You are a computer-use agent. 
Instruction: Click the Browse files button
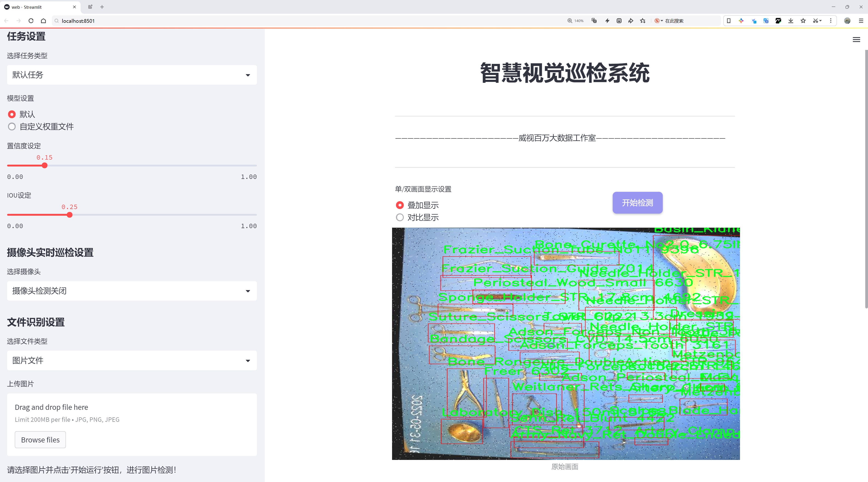tap(40, 440)
